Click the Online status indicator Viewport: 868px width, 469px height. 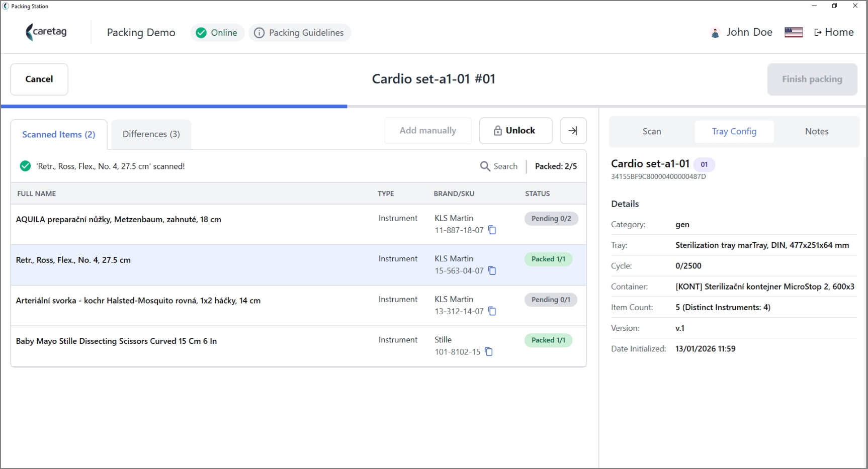click(x=217, y=33)
